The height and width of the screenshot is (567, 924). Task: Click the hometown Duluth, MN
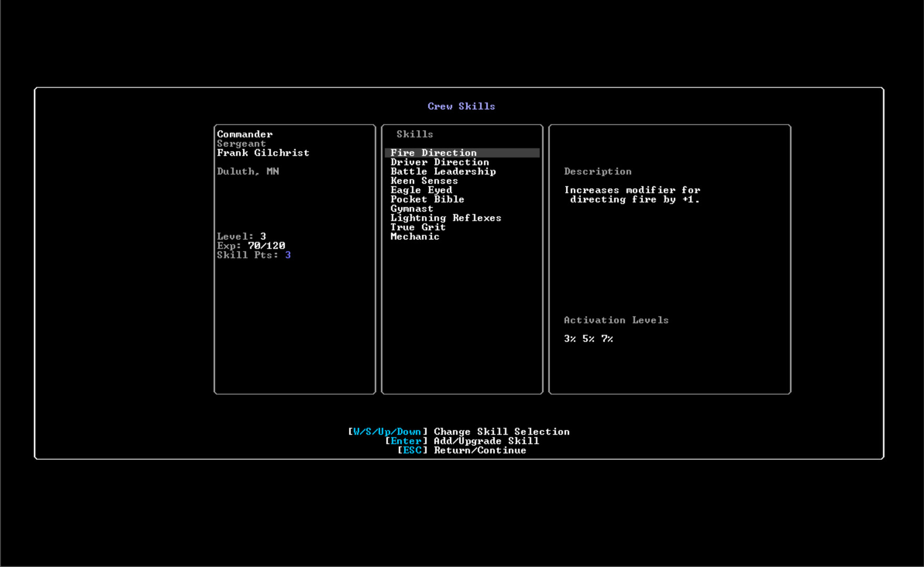pyautogui.click(x=248, y=172)
